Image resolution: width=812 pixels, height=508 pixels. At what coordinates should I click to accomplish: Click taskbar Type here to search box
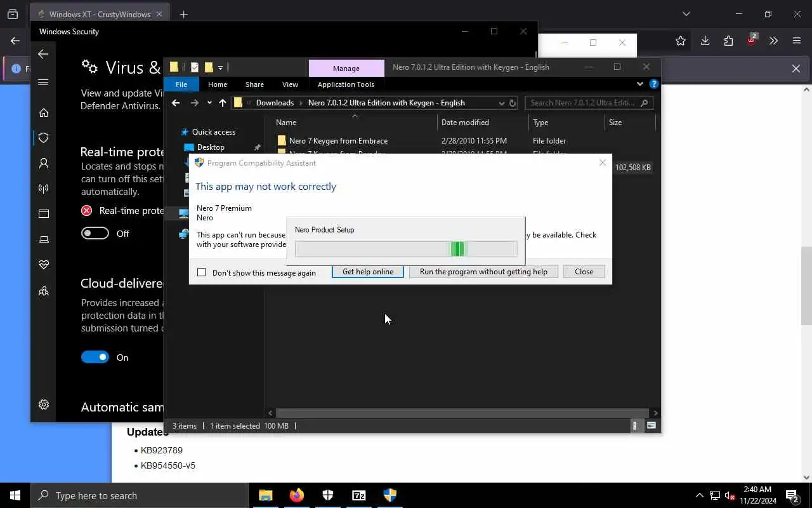coord(140,495)
